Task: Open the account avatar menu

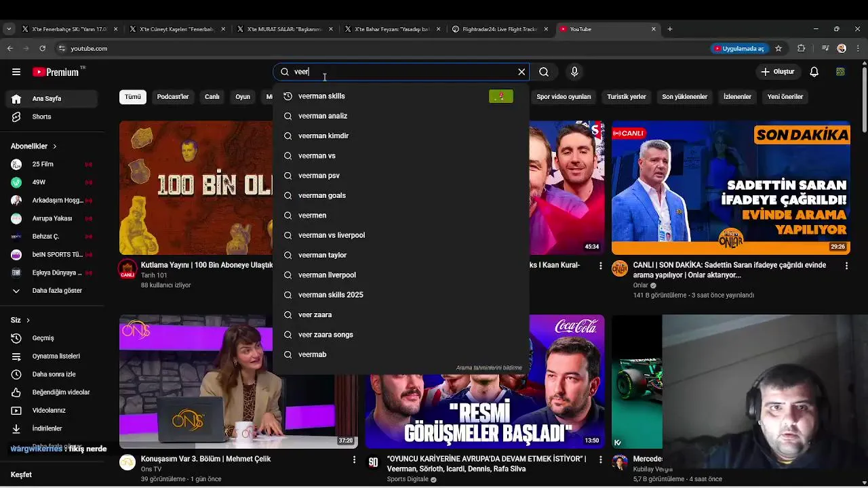Action: pos(840,72)
